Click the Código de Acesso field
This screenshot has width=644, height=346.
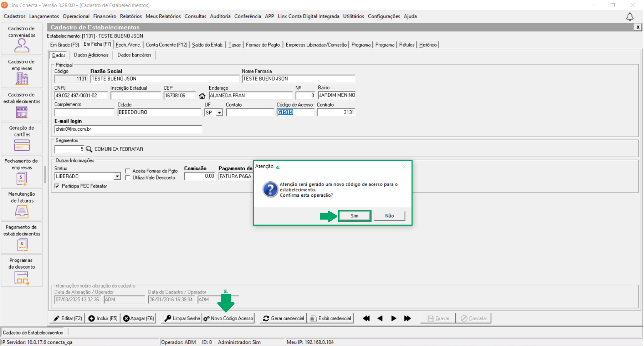pyautogui.click(x=296, y=112)
